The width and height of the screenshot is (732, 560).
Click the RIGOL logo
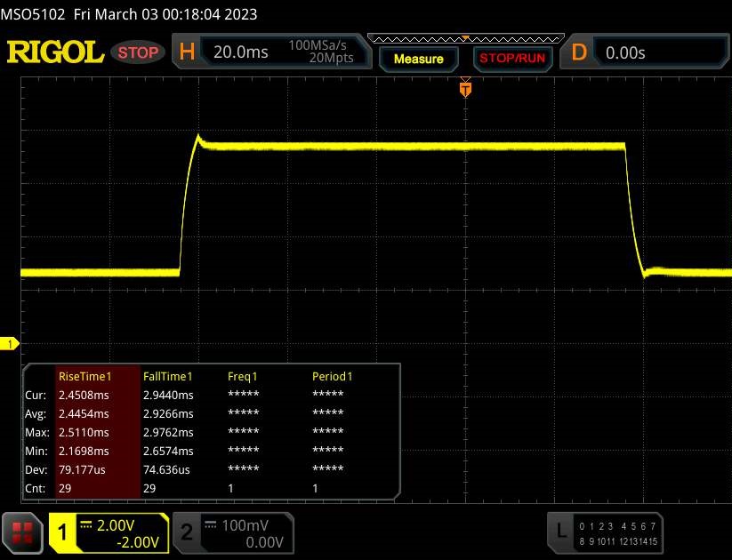click(55, 52)
